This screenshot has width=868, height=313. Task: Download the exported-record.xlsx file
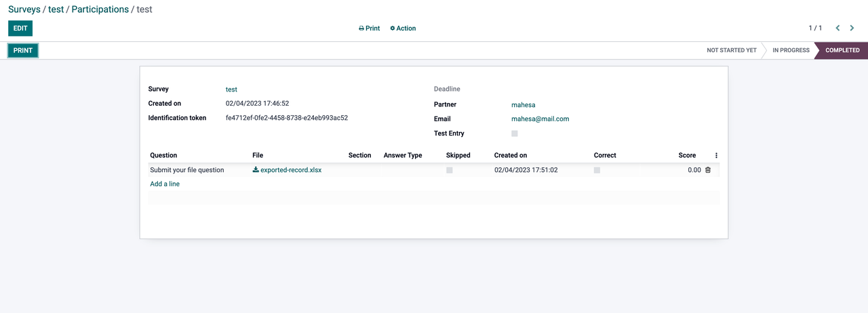pyautogui.click(x=287, y=170)
